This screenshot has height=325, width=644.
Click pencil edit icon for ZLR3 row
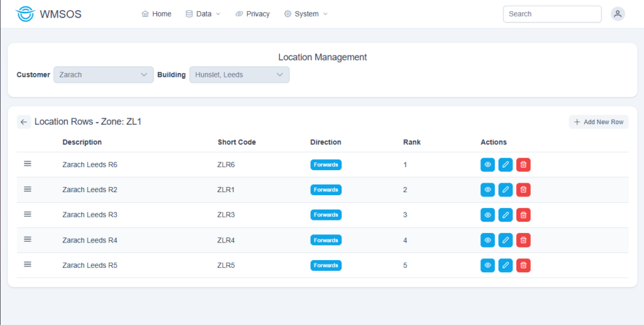pyautogui.click(x=505, y=215)
